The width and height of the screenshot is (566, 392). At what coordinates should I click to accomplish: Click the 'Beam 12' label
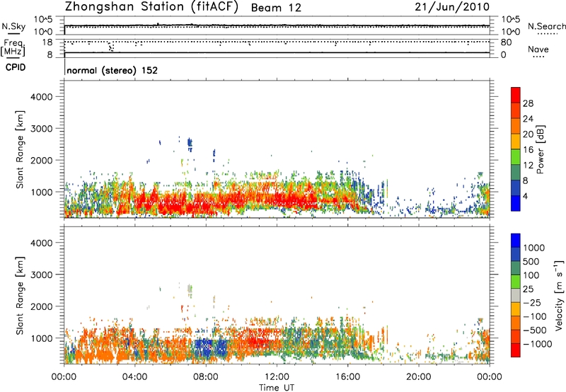(x=276, y=8)
